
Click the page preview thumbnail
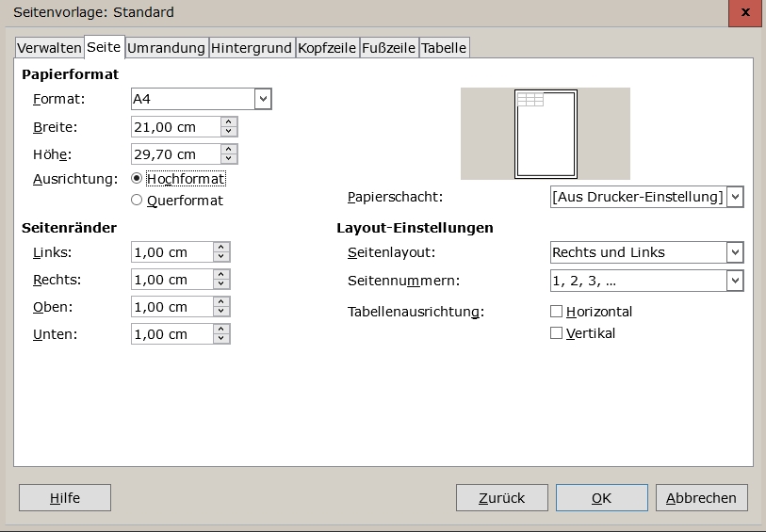point(546,134)
